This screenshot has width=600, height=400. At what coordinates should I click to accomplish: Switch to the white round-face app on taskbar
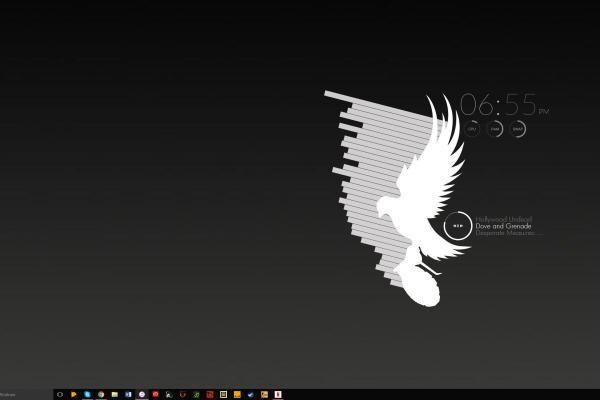(142, 394)
